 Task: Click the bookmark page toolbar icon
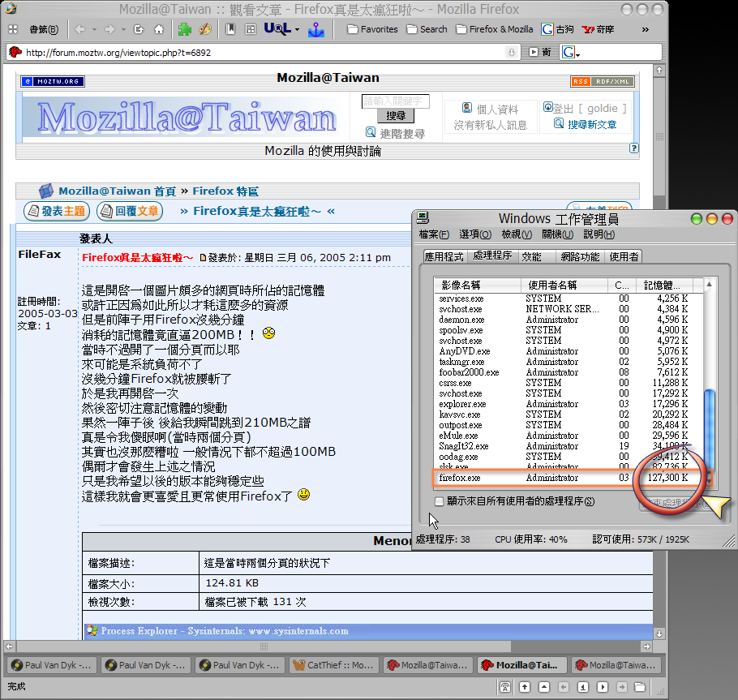point(230,30)
